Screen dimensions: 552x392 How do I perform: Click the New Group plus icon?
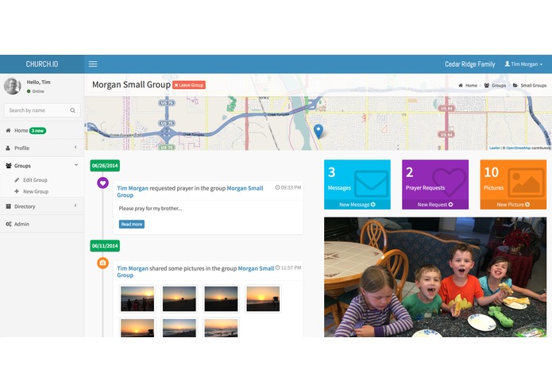(x=17, y=191)
